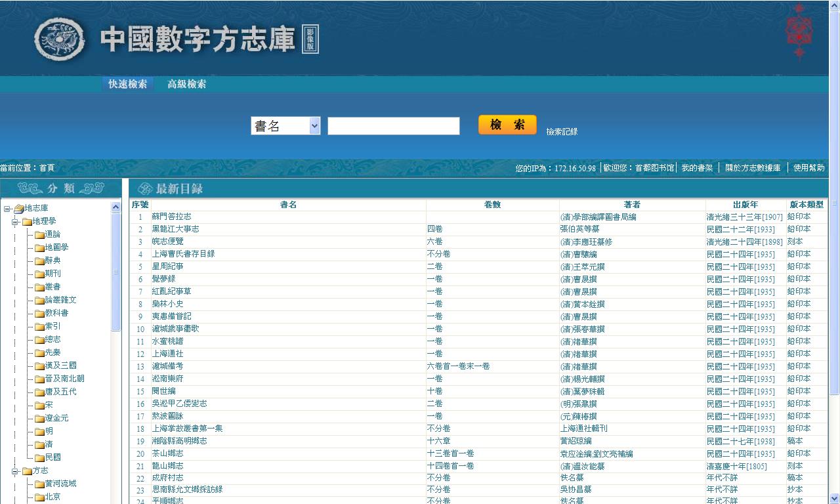The image size is (840, 504).
Task: Collapse the 地理學 tree branch
Action: pyautogui.click(x=15, y=222)
